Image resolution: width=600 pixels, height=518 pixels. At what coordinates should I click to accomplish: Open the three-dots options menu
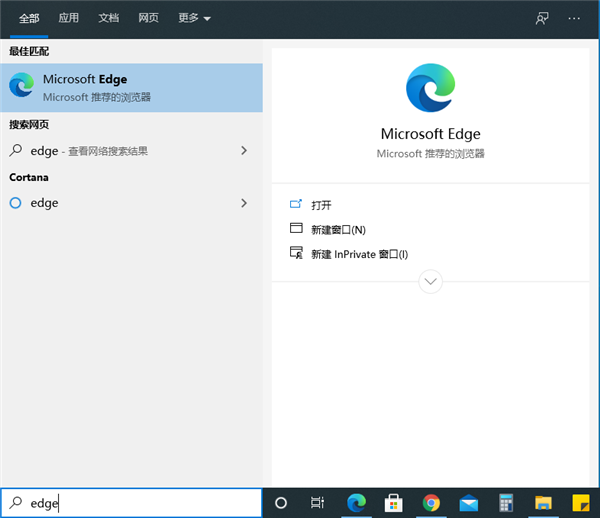coord(574,18)
